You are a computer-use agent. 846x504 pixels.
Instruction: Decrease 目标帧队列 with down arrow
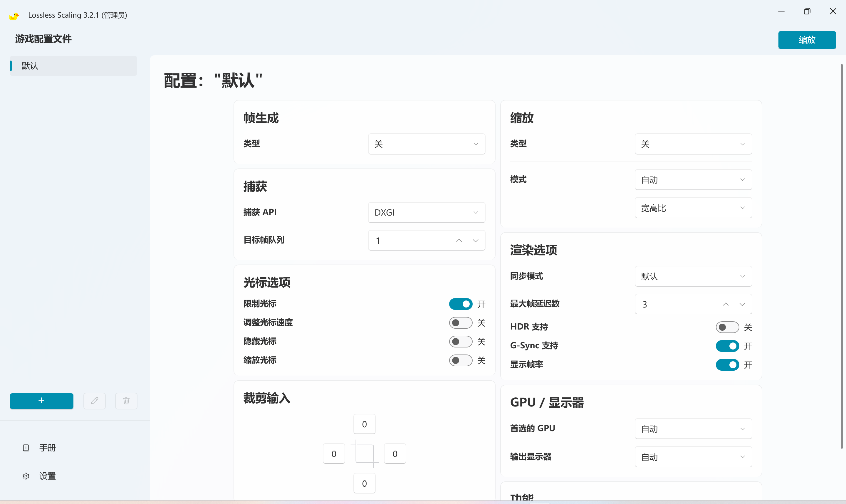pos(476,241)
